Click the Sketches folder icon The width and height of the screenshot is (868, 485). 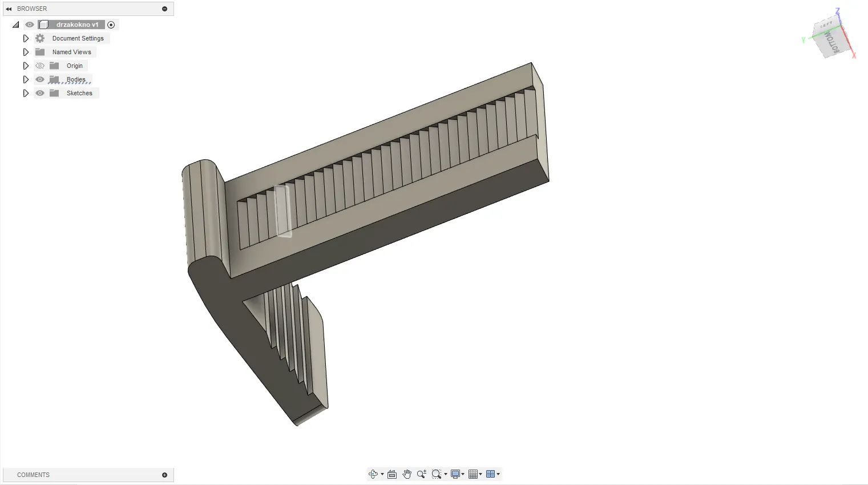tap(54, 93)
